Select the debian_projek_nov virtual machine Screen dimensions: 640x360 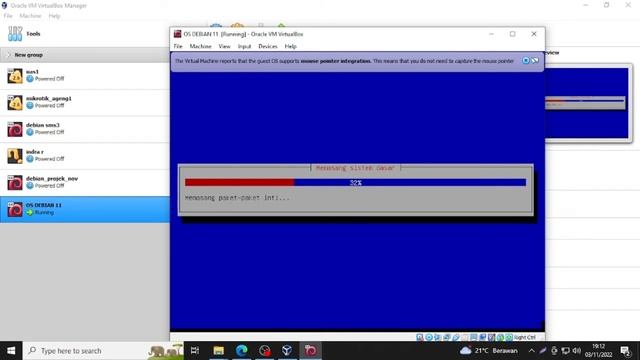pyautogui.click(x=84, y=182)
